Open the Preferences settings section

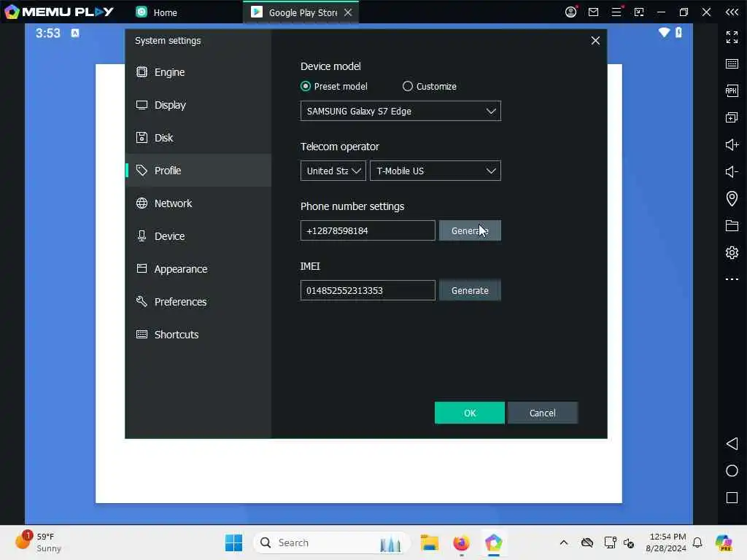tap(198, 302)
